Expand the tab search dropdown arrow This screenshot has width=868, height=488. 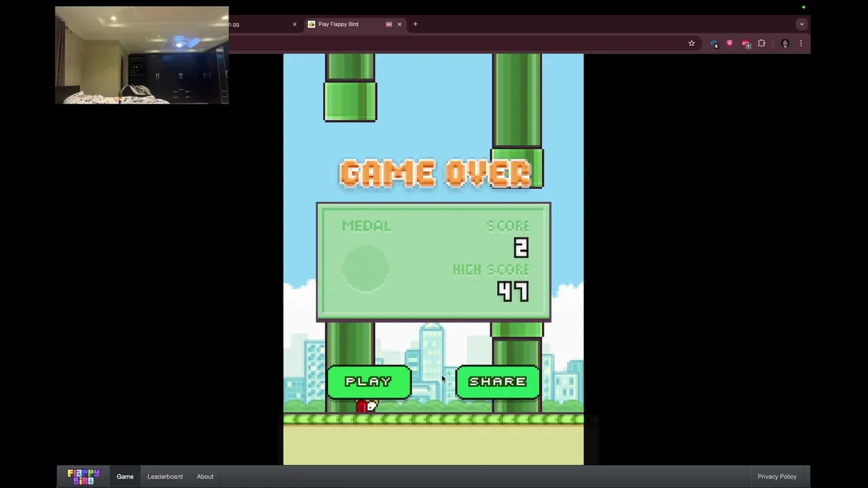tap(802, 24)
